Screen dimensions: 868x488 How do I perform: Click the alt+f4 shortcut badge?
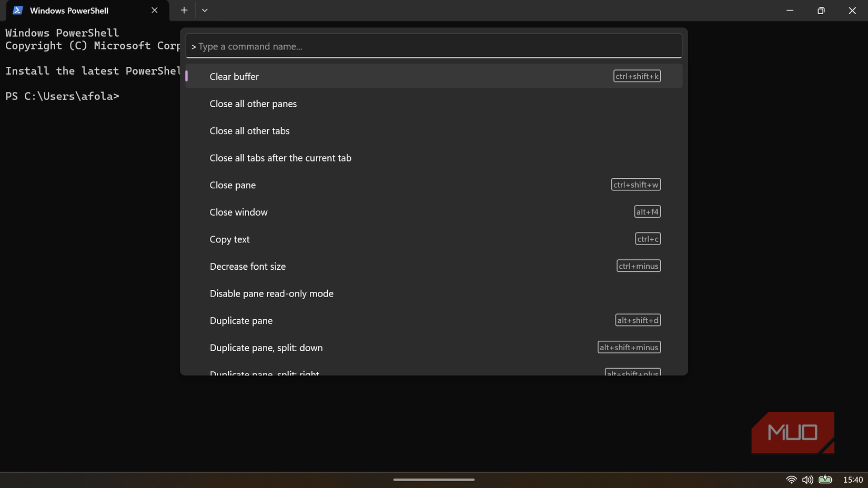click(x=648, y=212)
